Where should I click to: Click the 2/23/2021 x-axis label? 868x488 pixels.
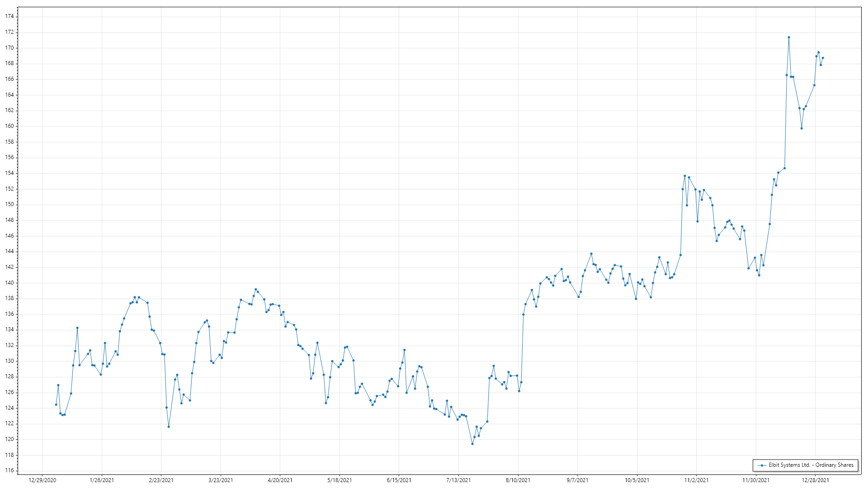pos(161,480)
